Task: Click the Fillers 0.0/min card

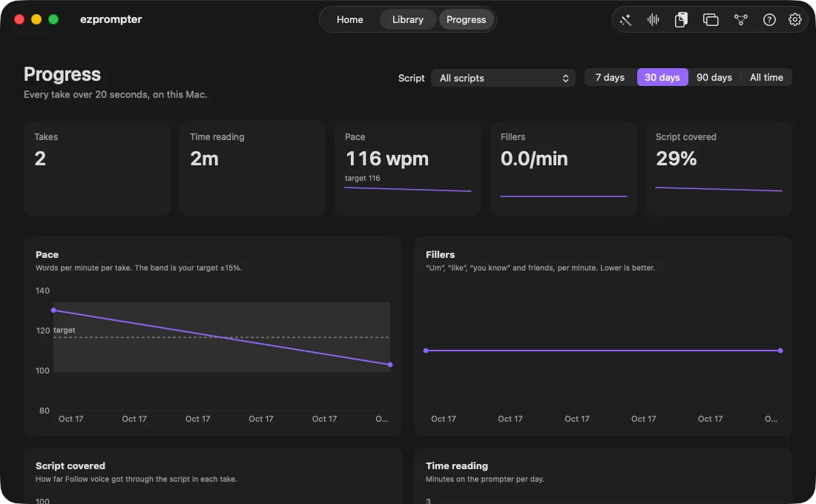Action: 563,168
